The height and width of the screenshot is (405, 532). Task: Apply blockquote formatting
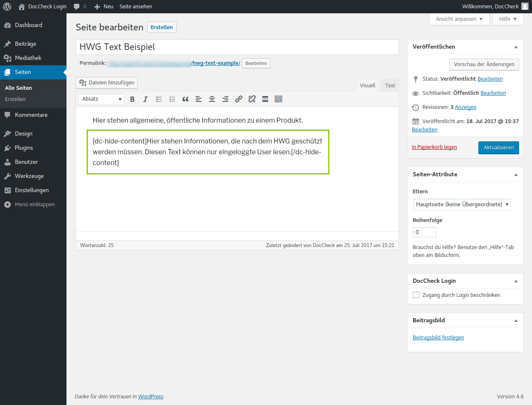pyautogui.click(x=185, y=99)
